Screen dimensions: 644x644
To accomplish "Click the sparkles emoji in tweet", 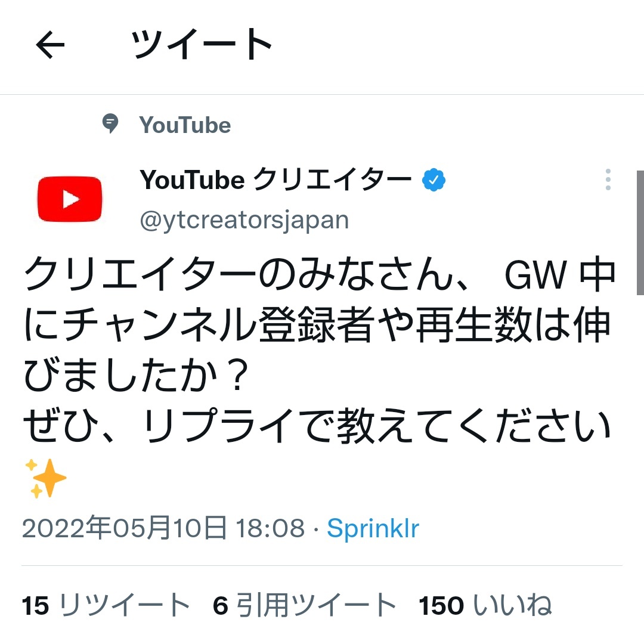I will pos(45,478).
